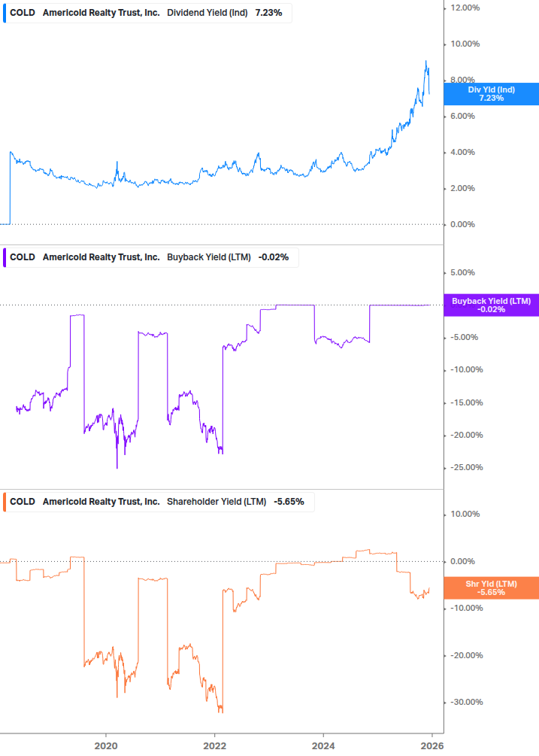The width and height of the screenshot is (539, 756).
Task: Click the 2024 label on the time axis
Action: tap(323, 746)
